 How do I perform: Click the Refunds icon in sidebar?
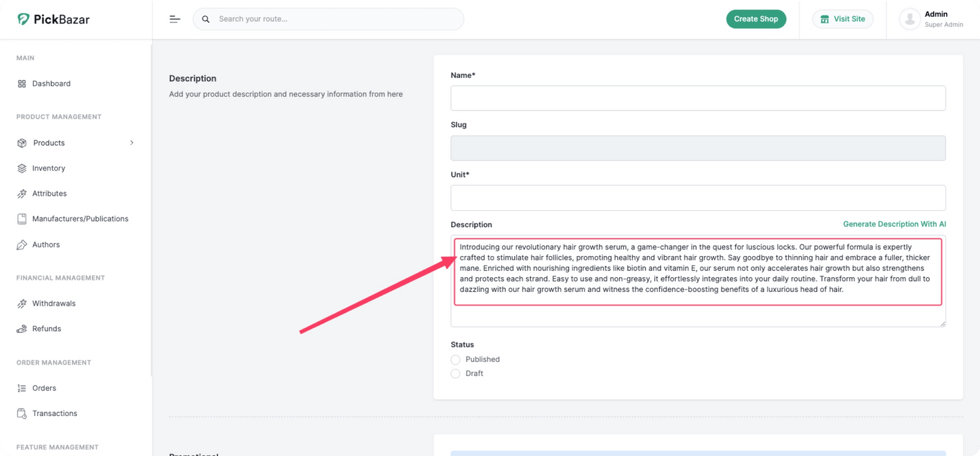22,329
